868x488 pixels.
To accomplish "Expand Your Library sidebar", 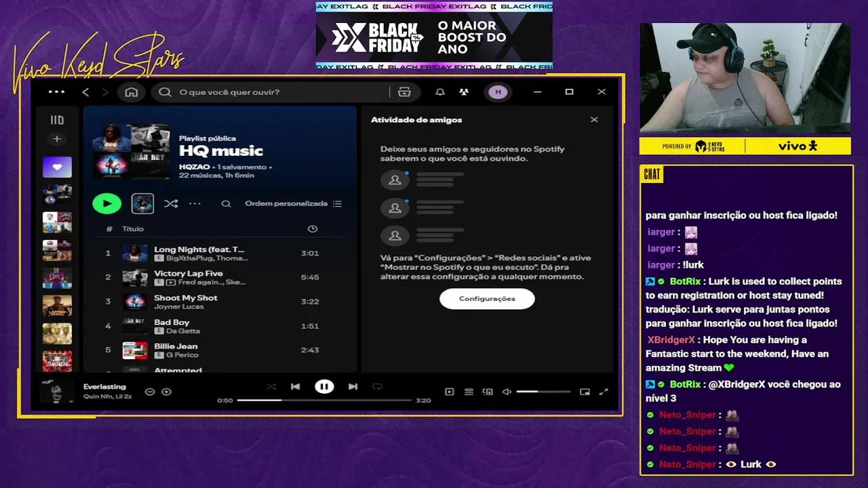I will coord(57,120).
